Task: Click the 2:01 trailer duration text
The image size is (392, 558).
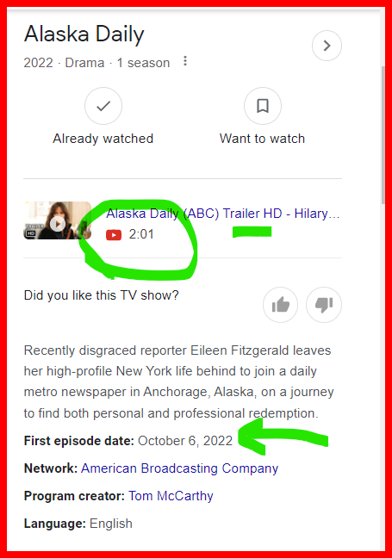Action: [141, 234]
